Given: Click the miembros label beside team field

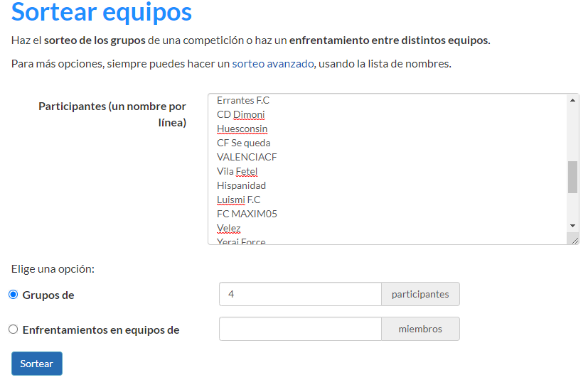Looking at the screenshot, I should point(420,329).
